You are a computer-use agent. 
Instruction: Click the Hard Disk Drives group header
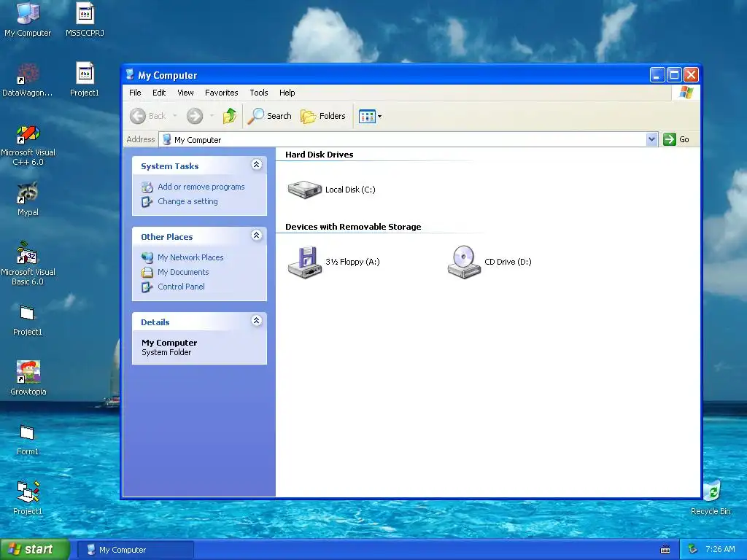[x=320, y=155]
